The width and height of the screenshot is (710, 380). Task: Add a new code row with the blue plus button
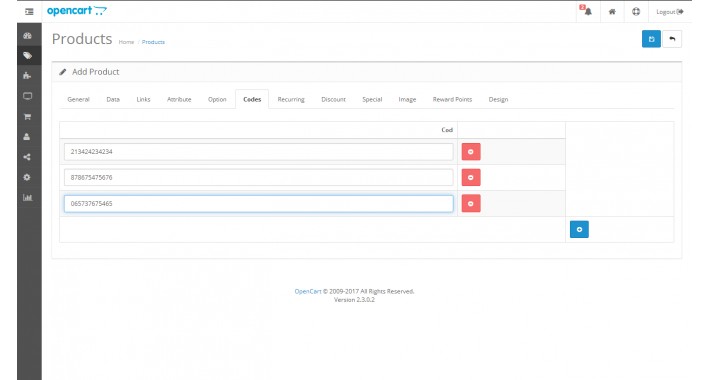click(x=579, y=230)
